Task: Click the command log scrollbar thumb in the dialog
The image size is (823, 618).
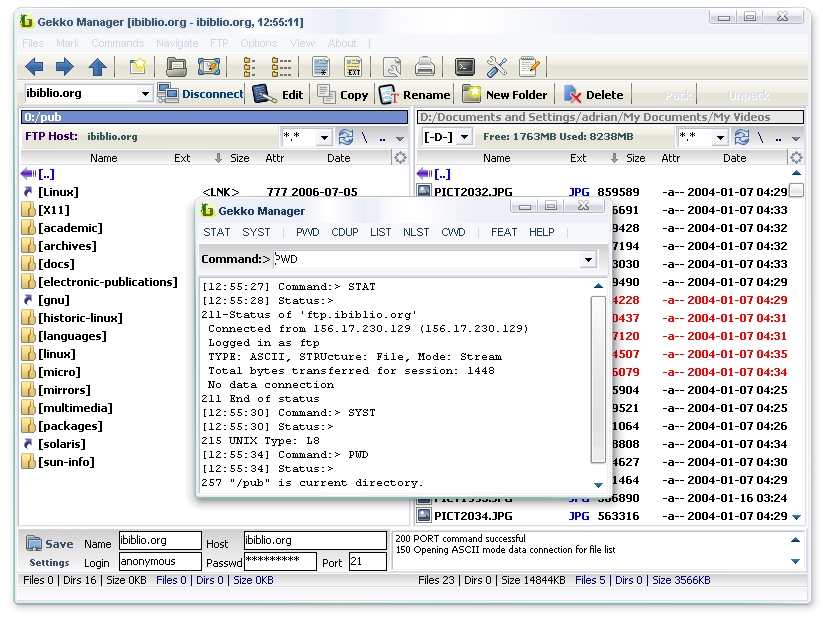Action: (598, 379)
